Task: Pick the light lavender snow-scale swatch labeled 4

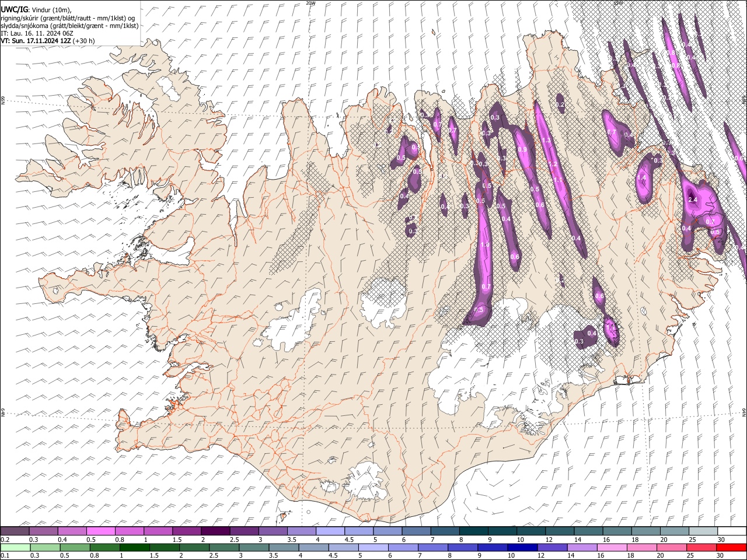Action: coord(330,531)
